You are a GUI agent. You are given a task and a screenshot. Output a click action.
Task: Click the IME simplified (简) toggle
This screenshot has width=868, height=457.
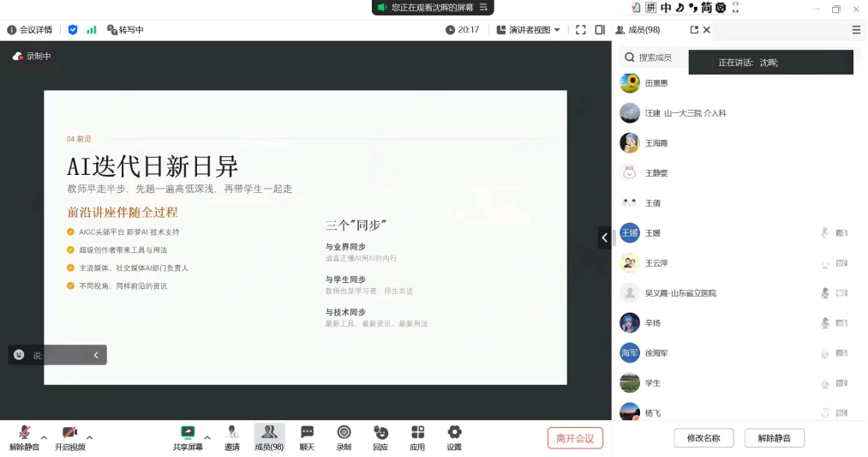coord(706,7)
